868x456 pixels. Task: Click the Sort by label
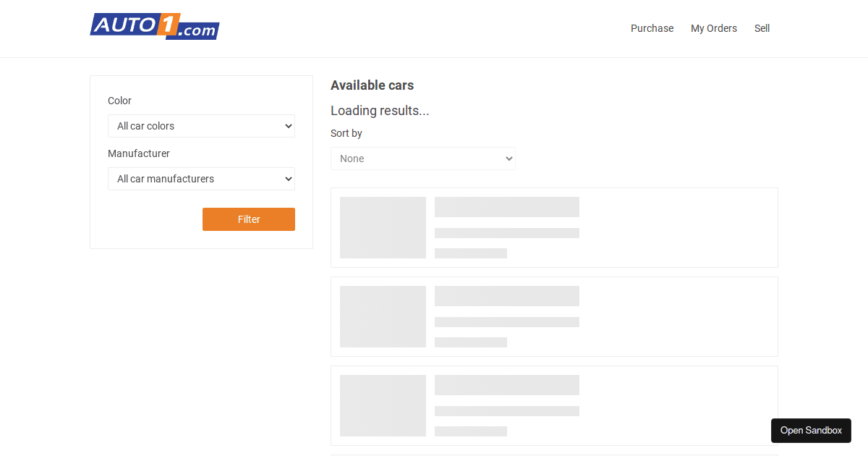(x=346, y=133)
